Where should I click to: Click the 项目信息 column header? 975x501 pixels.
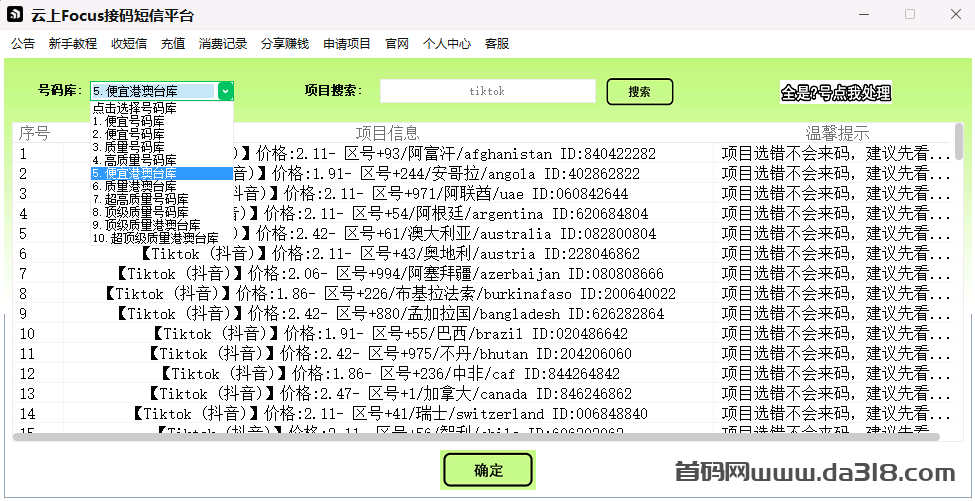tap(388, 132)
